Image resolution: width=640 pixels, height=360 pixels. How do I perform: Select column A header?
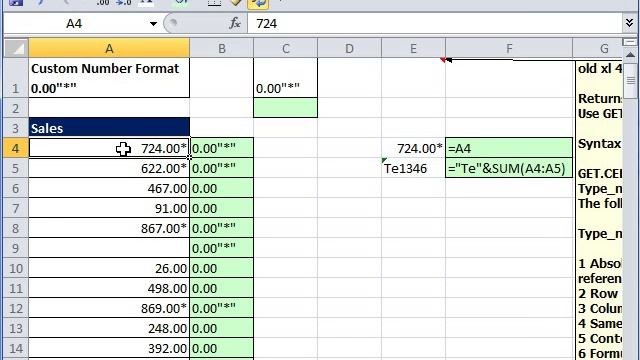click(109, 48)
